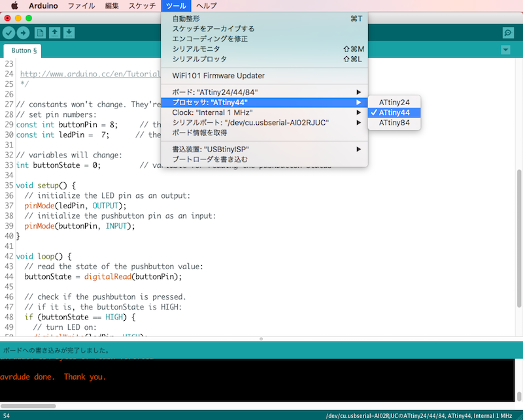Click 'if (buttonState == HIGH)' line 48
Image resolution: width=523 pixels, height=420 pixels.
click(x=80, y=317)
